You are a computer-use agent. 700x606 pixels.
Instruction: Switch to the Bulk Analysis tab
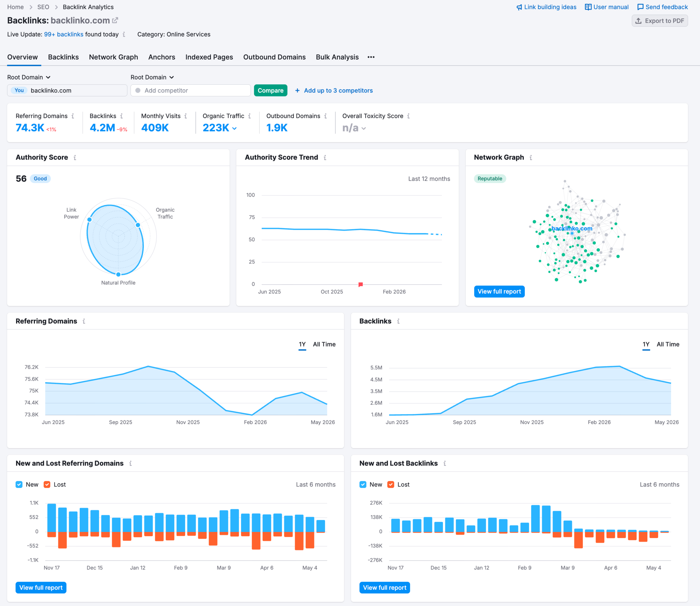[337, 57]
